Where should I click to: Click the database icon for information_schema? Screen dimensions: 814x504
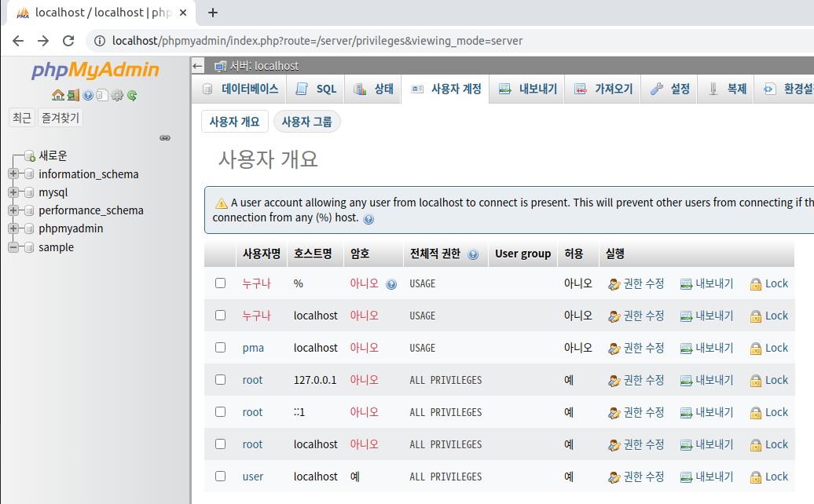pyautogui.click(x=29, y=173)
